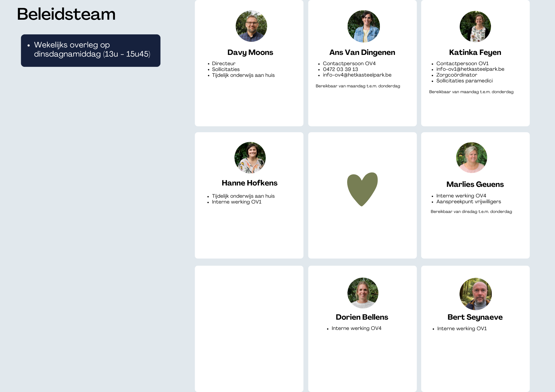The height and width of the screenshot is (392, 555).
Task: Click the empty white card bottom-left
Action: [x=249, y=329]
